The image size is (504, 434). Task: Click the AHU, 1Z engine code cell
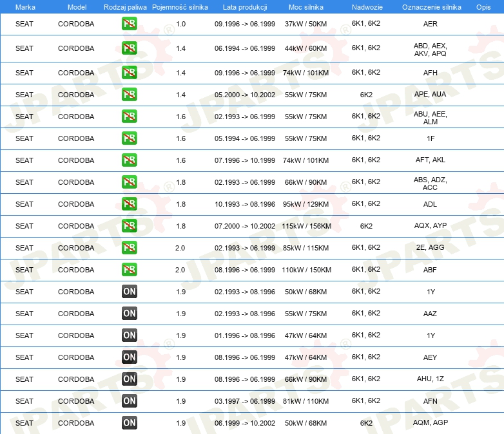[x=431, y=379]
